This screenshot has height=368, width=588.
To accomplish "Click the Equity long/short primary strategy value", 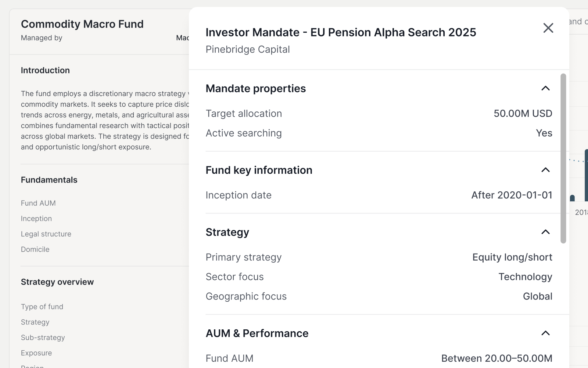I will pyautogui.click(x=512, y=257).
